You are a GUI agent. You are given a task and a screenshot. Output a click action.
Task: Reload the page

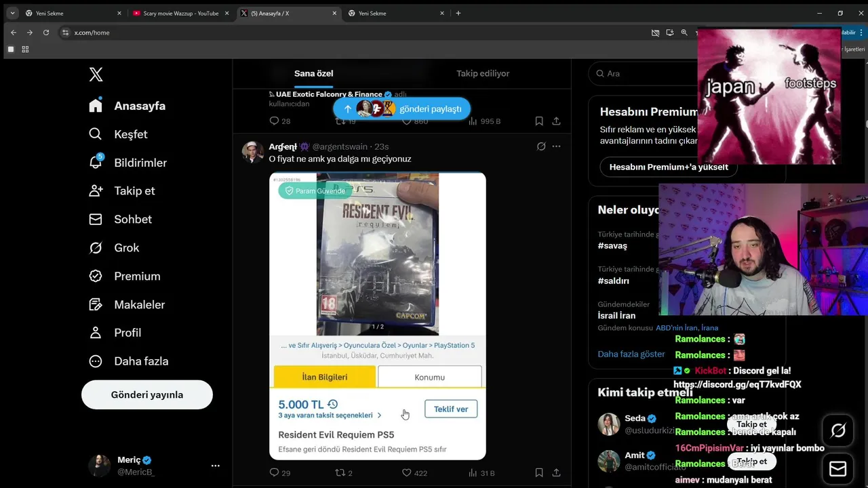[x=46, y=33]
